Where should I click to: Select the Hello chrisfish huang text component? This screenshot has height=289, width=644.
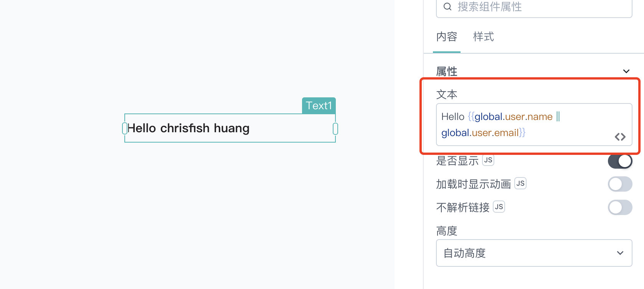[x=230, y=128]
